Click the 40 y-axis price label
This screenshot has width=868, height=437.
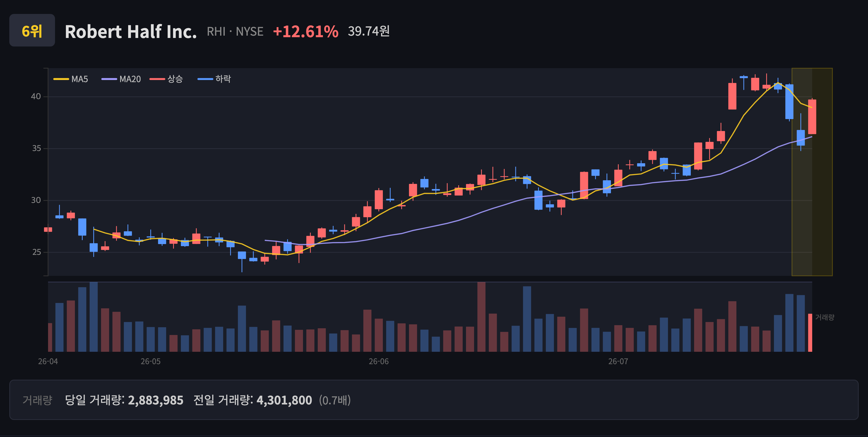pyautogui.click(x=36, y=97)
